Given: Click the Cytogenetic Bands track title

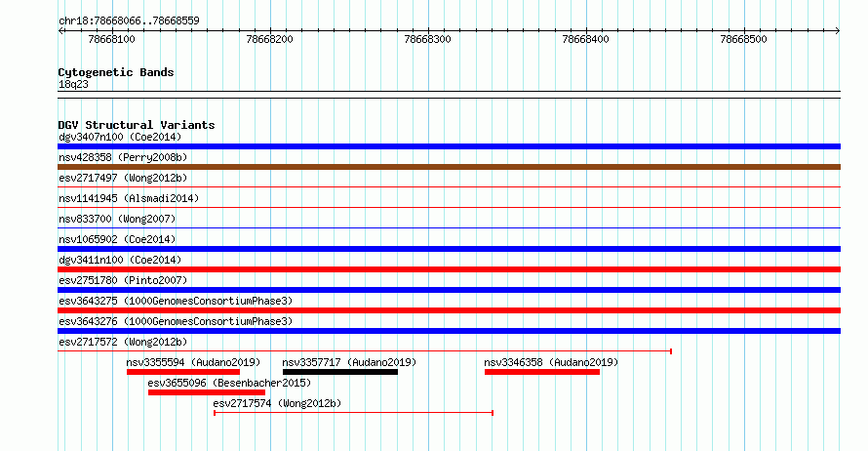Looking at the screenshot, I should (x=116, y=72).
